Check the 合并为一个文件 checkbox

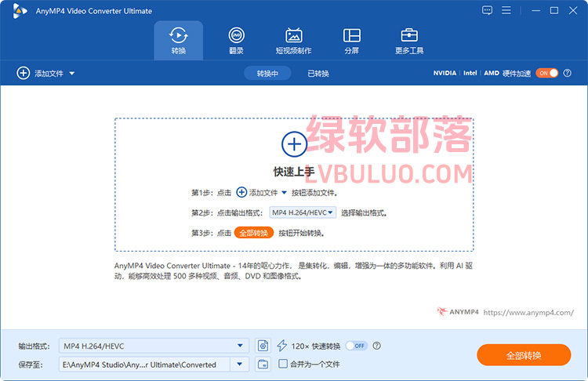coord(283,364)
